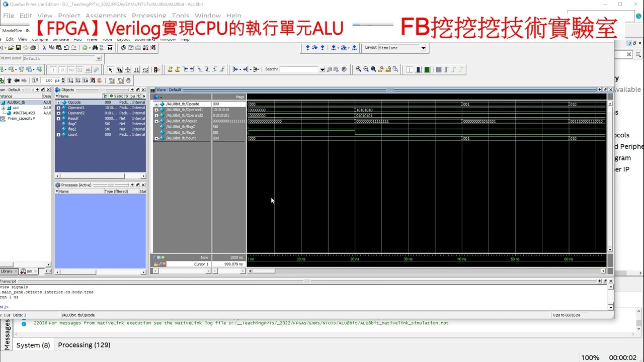
Task: Open the ColumnLayout Default dropdown
Action: 98,58
